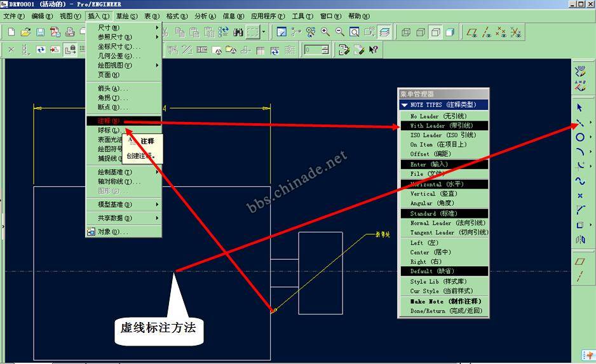Select 注释 in the Insert menu
This screenshot has width=596, height=364.
124,121
